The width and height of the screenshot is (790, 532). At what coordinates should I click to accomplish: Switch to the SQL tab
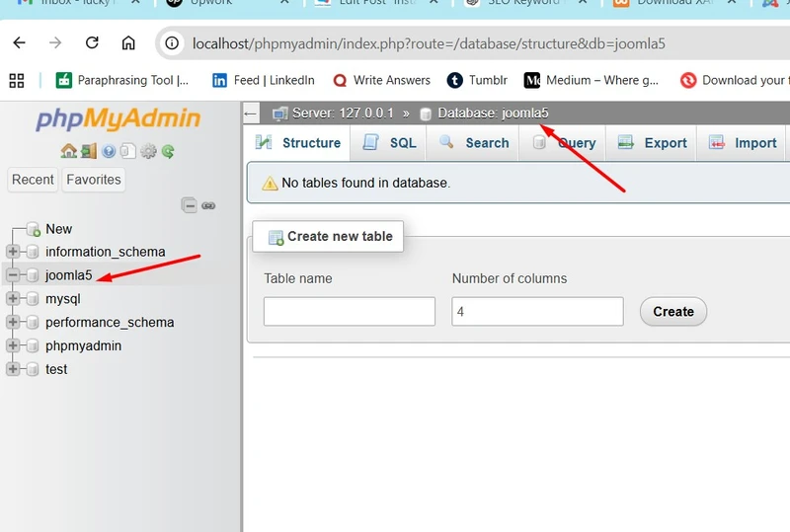[389, 143]
